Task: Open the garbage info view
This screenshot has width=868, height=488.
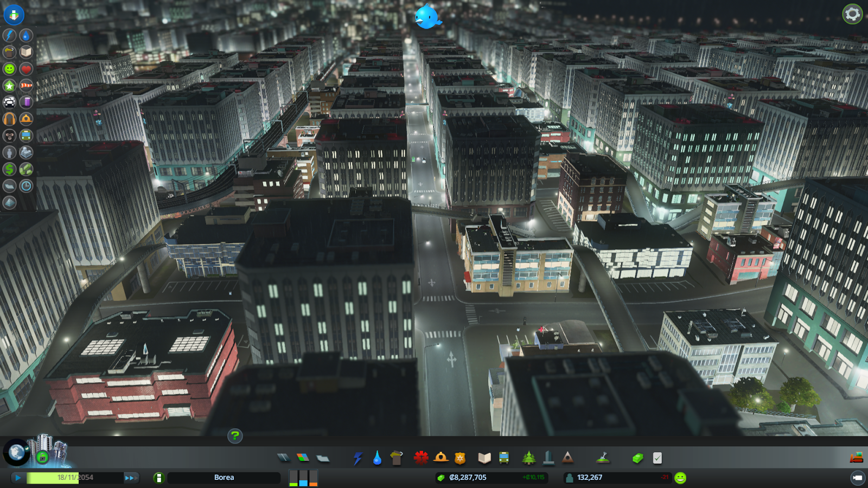Action: click(x=9, y=52)
